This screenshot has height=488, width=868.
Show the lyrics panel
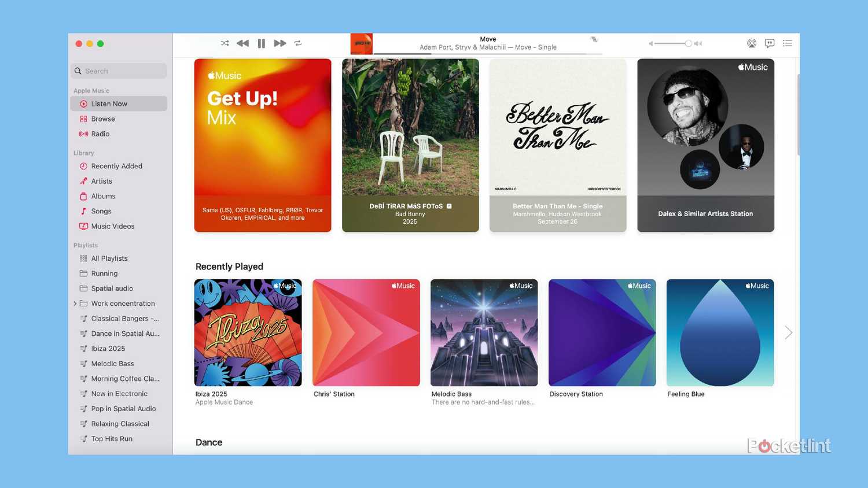click(x=770, y=43)
